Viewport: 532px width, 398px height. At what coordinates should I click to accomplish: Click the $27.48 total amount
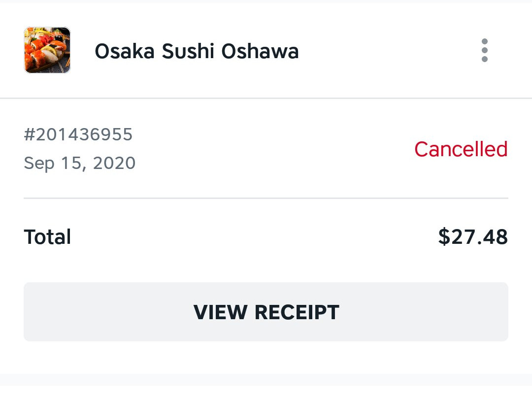473,237
